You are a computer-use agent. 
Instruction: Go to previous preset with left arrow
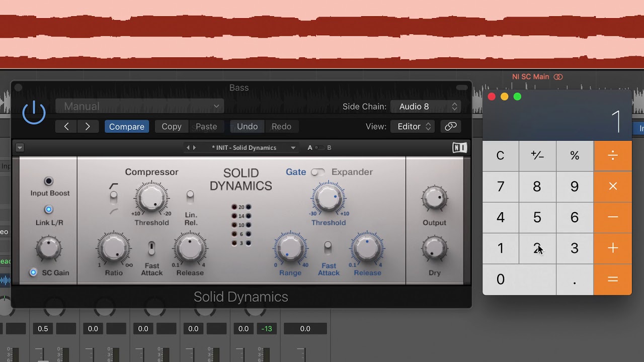(x=66, y=127)
